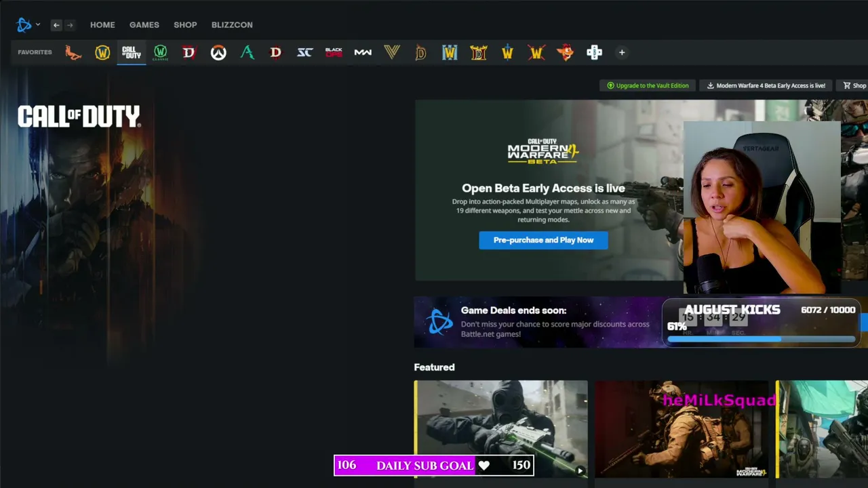Select the Crash Bandicoot favorite icon
This screenshot has width=868, height=488.
(565, 52)
